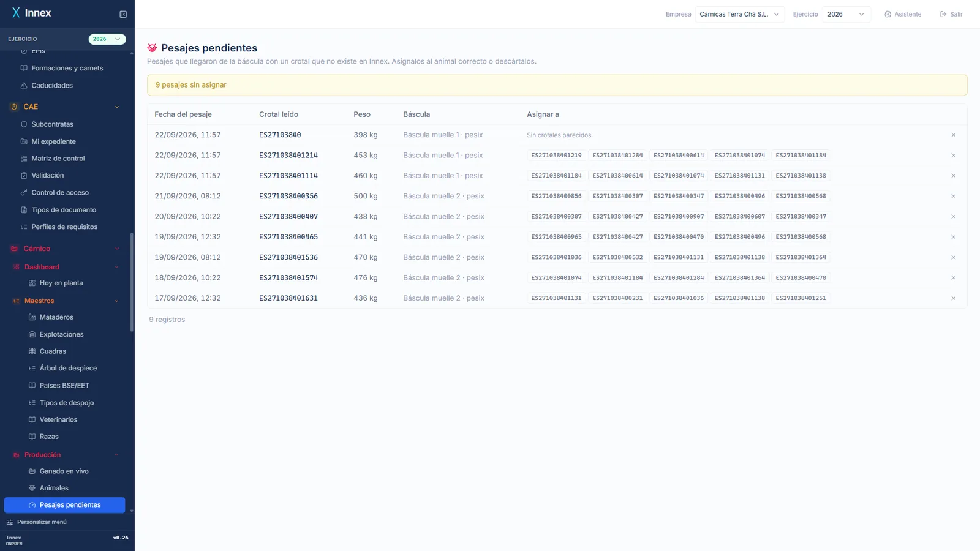Viewport: 980px width, 551px height.
Task: Collapse the Maestros submenu
Action: (117, 301)
